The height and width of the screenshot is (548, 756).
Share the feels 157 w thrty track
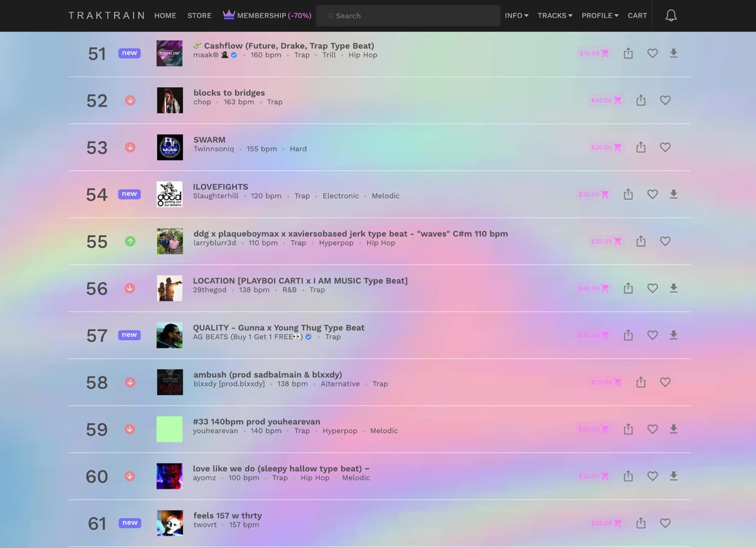point(641,523)
